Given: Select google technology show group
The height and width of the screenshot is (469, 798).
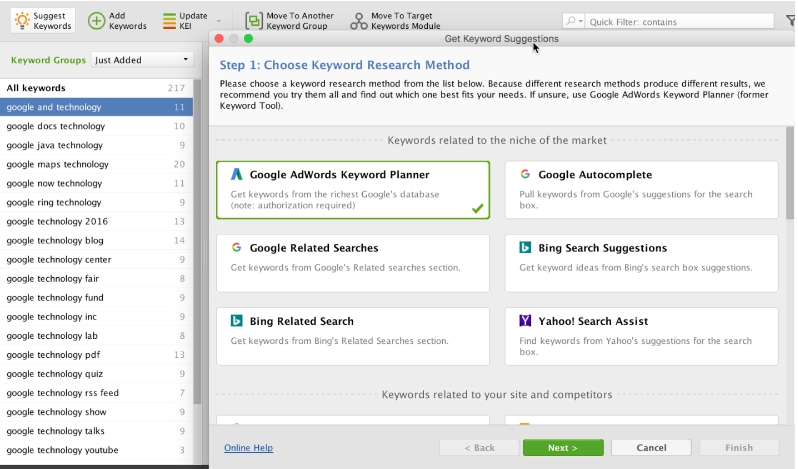Looking at the screenshot, I should pos(96,413).
